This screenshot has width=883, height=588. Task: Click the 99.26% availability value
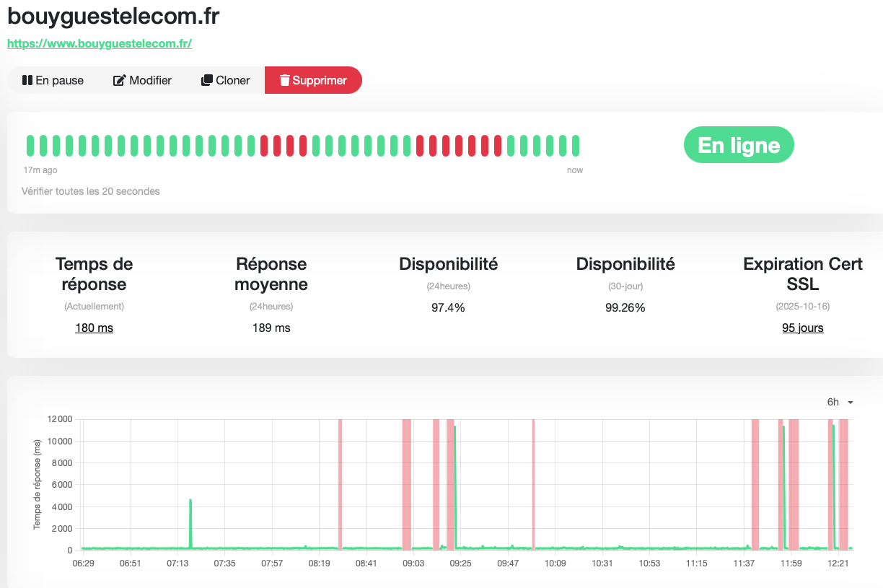(625, 307)
